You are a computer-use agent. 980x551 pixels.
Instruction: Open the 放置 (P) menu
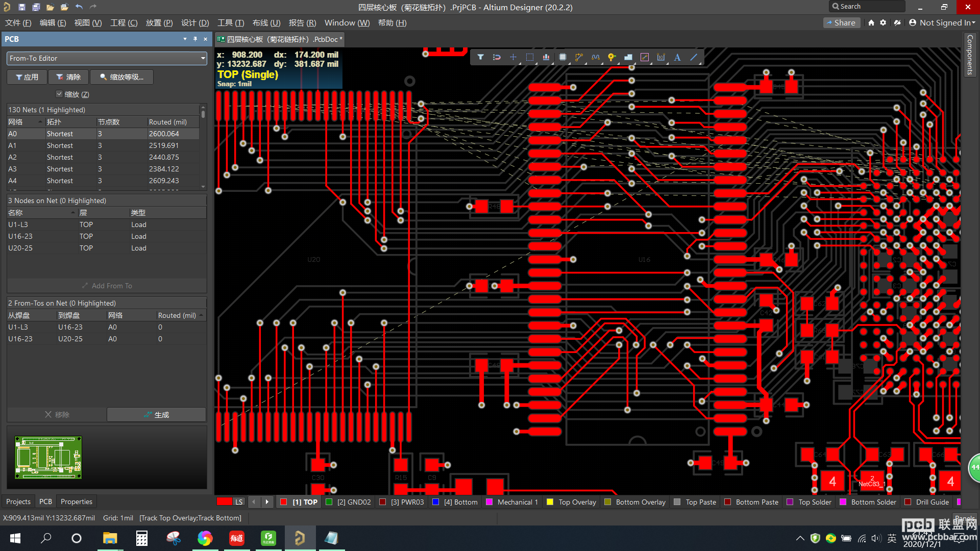(x=159, y=22)
